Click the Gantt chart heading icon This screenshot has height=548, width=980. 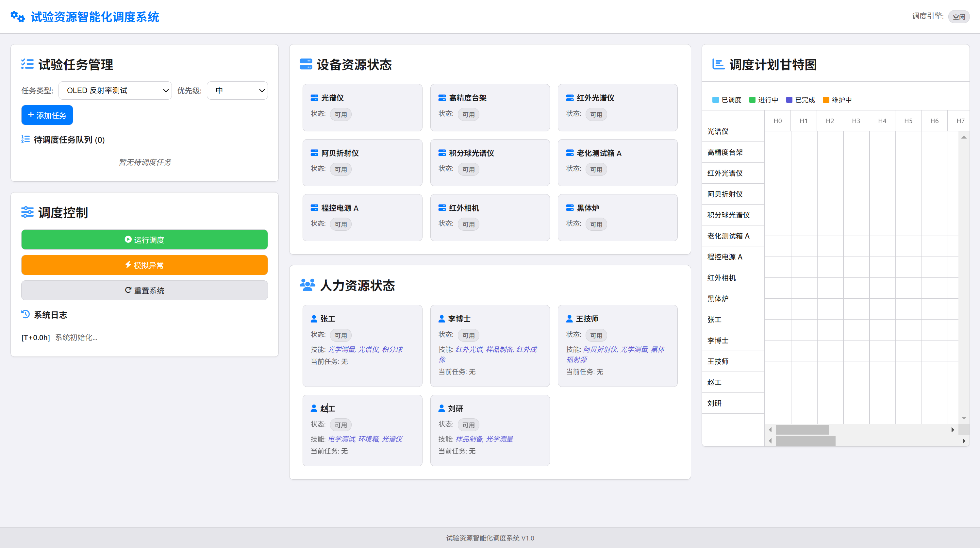pos(718,64)
